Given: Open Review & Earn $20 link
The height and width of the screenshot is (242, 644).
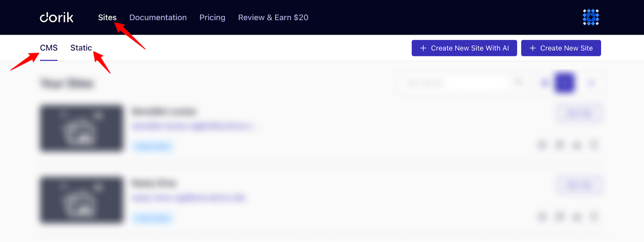Looking at the screenshot, I should click(x=273, y=17).
